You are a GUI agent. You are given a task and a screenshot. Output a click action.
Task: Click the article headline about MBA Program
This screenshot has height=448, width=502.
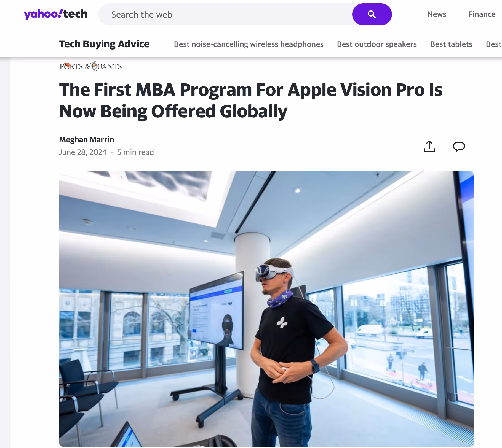251,100
